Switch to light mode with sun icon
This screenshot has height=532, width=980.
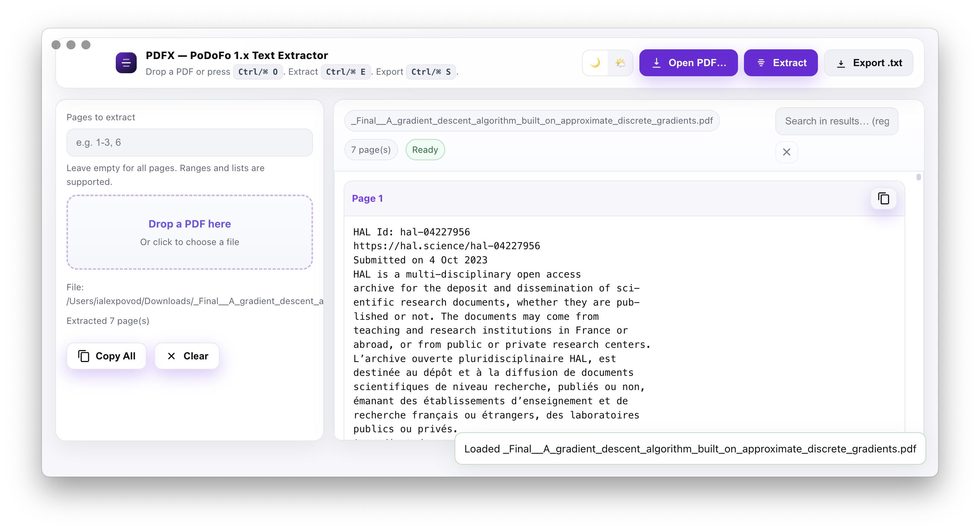(x=620, y=63)
